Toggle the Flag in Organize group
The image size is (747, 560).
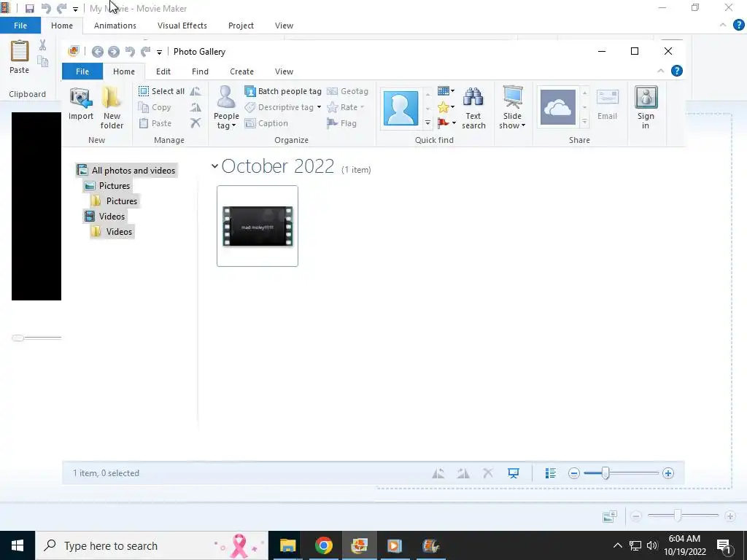coord(341,123)
